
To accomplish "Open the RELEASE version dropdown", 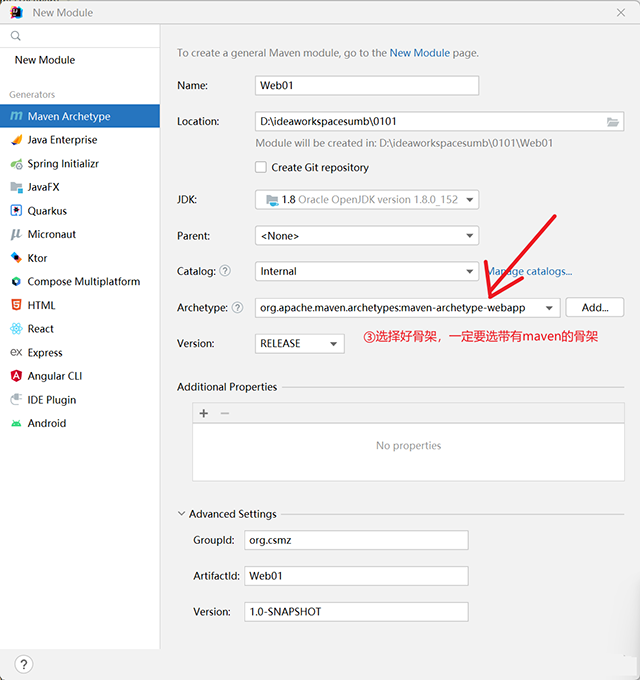I will coord(300,343).
